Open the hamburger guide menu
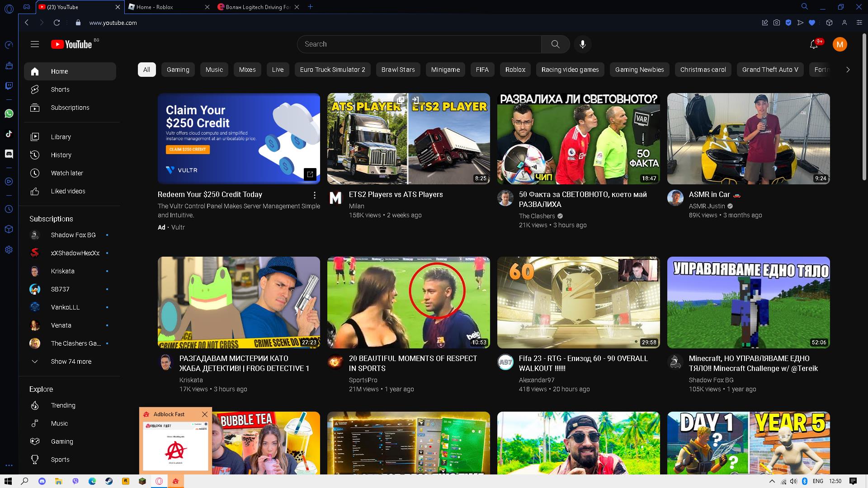Screen dimensions: 868x488 coord(35,44)
